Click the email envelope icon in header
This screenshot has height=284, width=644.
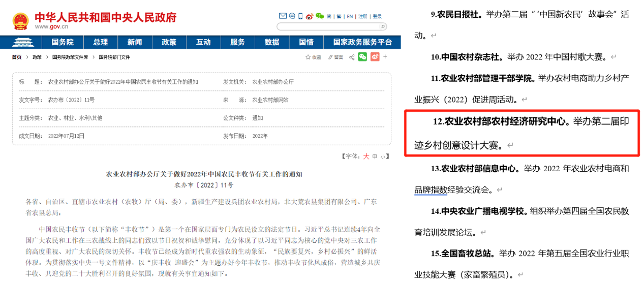click(x=283, y=16)
